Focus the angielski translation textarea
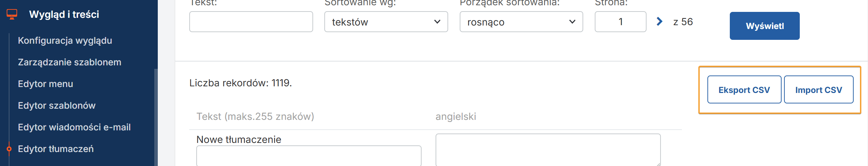Image resolution: width=868 pixels, height=166 pixels. pyautogui.click(x=548, y=150)
